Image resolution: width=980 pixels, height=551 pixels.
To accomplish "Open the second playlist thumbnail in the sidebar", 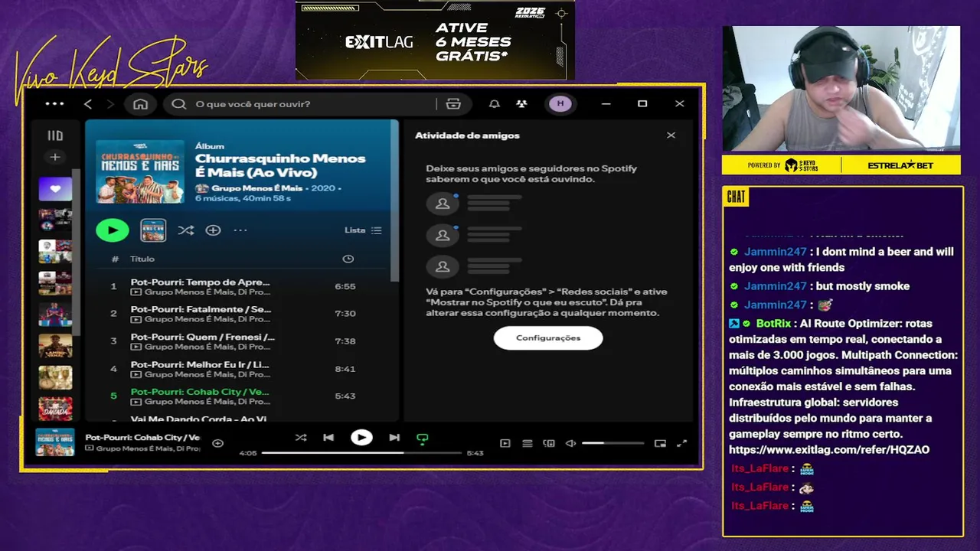I will [x=55, y=220].
